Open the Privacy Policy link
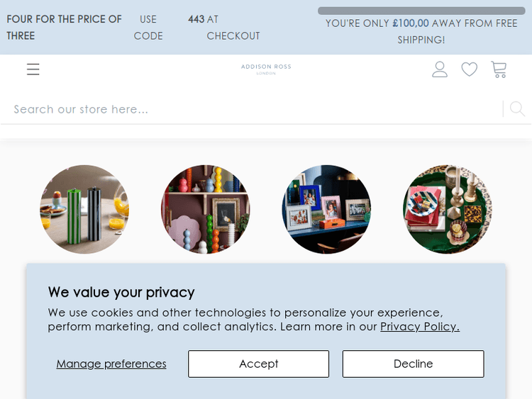Viewport: 532px width, 399px height. coord(419,327)
